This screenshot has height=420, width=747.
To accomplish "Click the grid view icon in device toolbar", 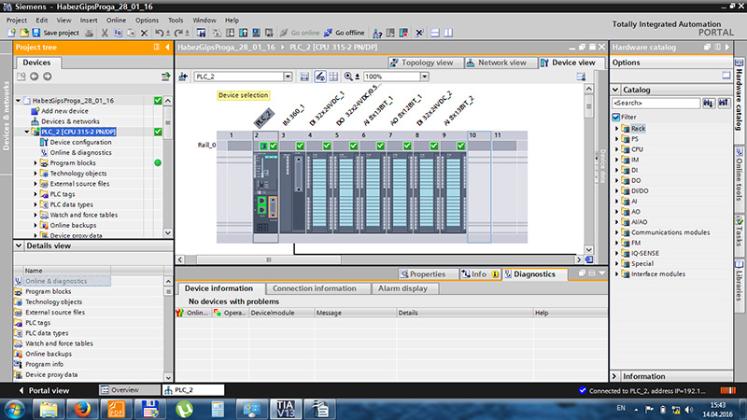I will (333, 76).
